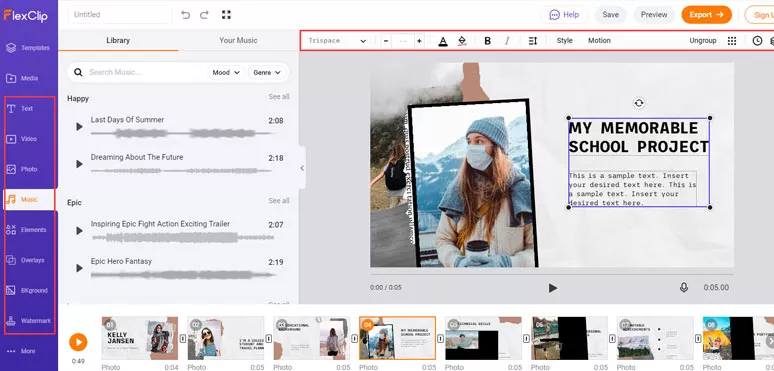Select the MY MEMORABLE SCHOOL PROJECT heading
The width and height of the screenshot is (774, 371).
click(639, 137)
